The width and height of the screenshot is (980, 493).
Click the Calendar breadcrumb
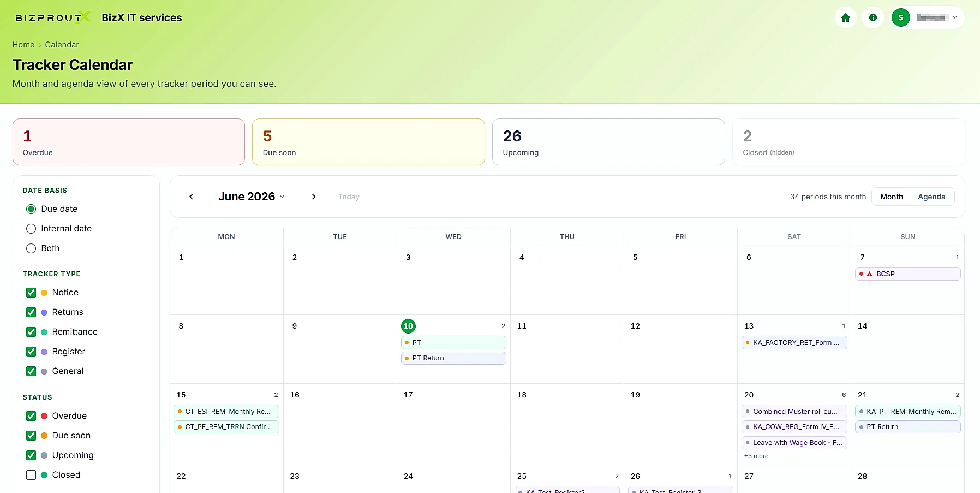pyautogui.click(x=62, y=45)
